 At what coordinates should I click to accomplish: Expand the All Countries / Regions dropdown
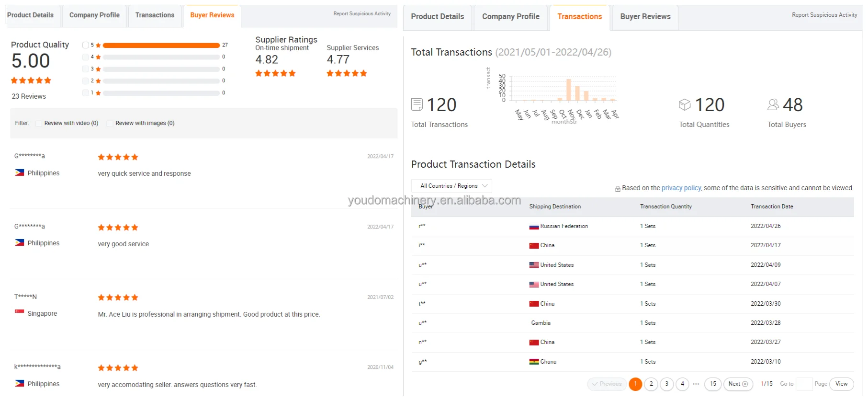point(451,186)
